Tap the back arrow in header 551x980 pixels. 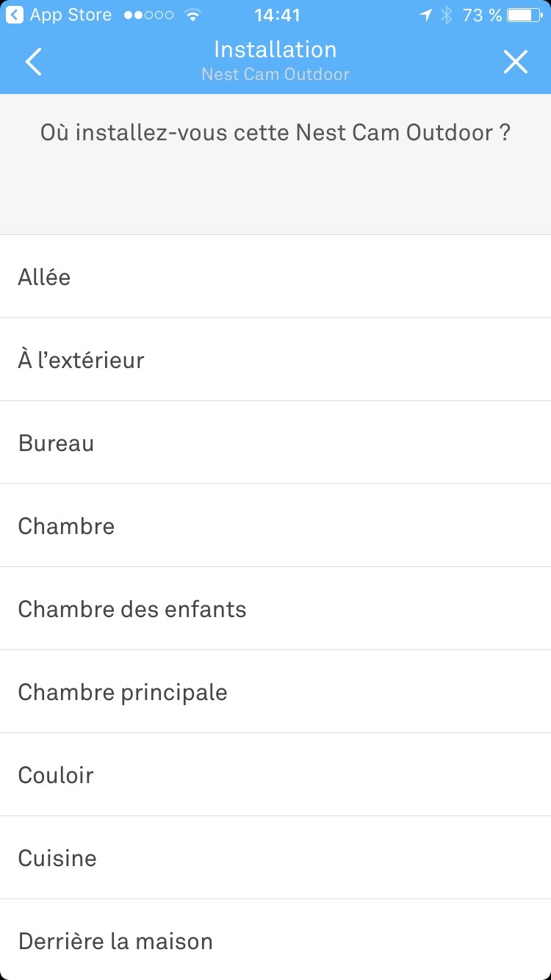click(33, 62)
